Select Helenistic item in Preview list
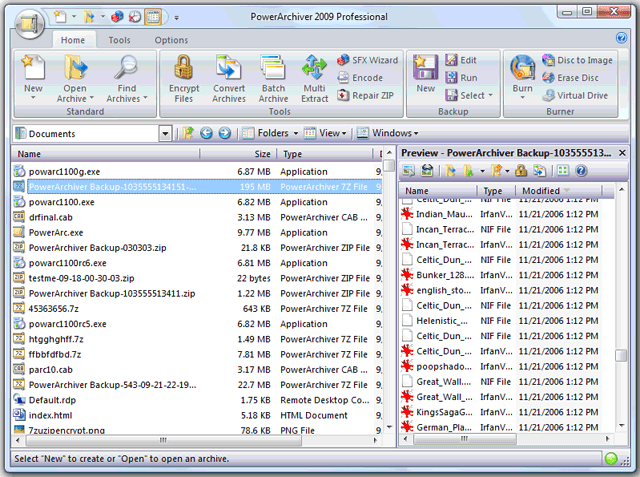Viewport: 640px width, 477px height. pos(501,321)
